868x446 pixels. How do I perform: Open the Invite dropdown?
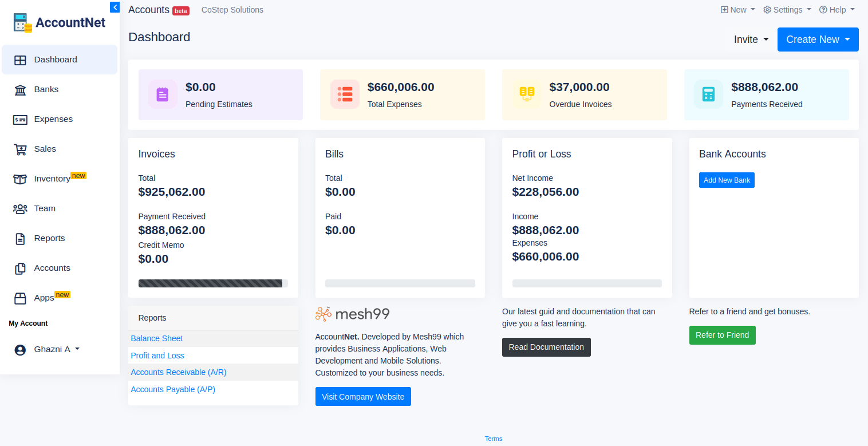751,40
